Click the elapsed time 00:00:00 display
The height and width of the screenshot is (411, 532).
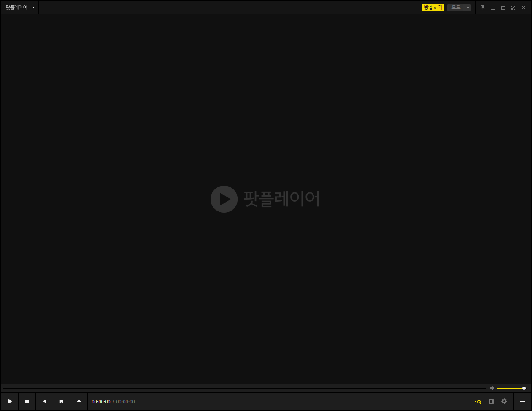[101, 401]
